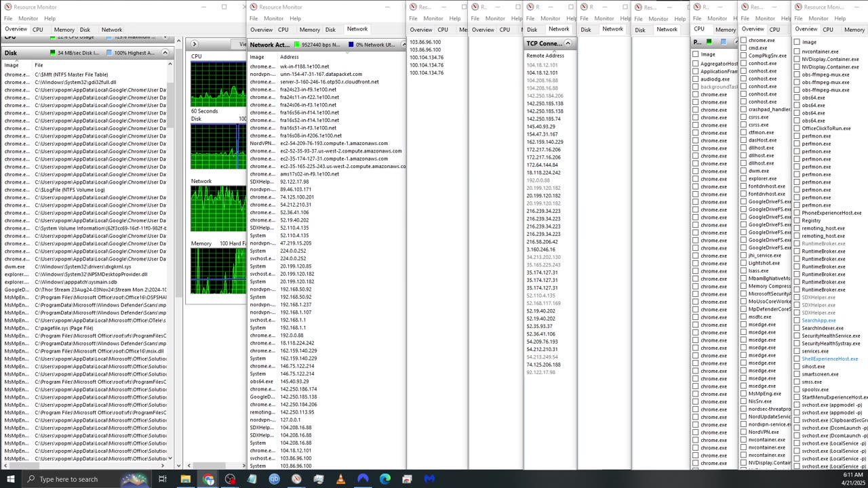
Task: Click title-bar icon of the Disk-section Resource Monitor
Action: 7,7
